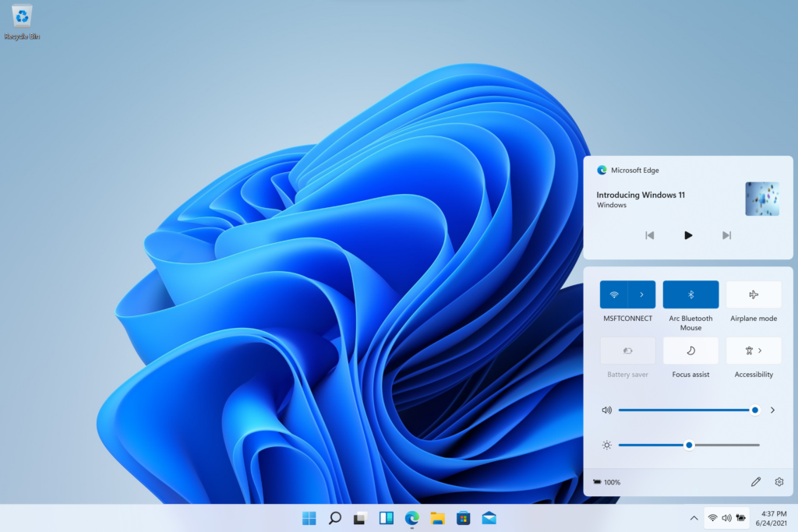Open Microsoft Edge from the taskbar
Image resolution: width=798 pixels, height=532 pixels.
coord(411,517)
